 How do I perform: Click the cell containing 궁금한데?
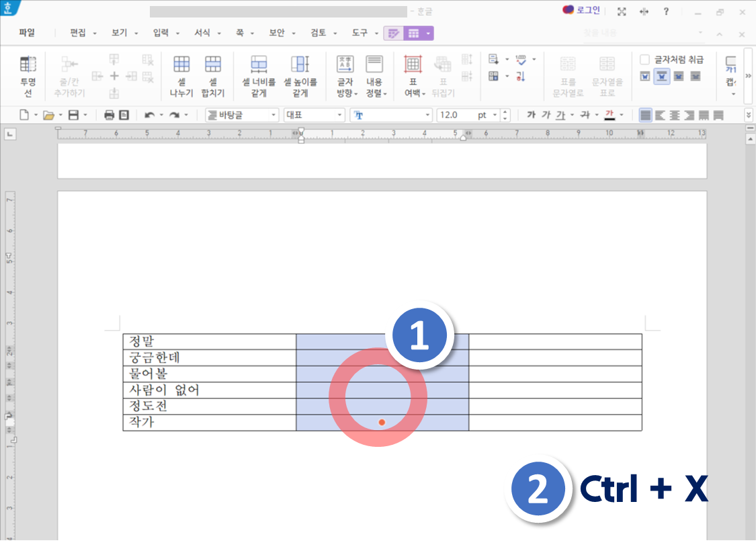point(209,357)
